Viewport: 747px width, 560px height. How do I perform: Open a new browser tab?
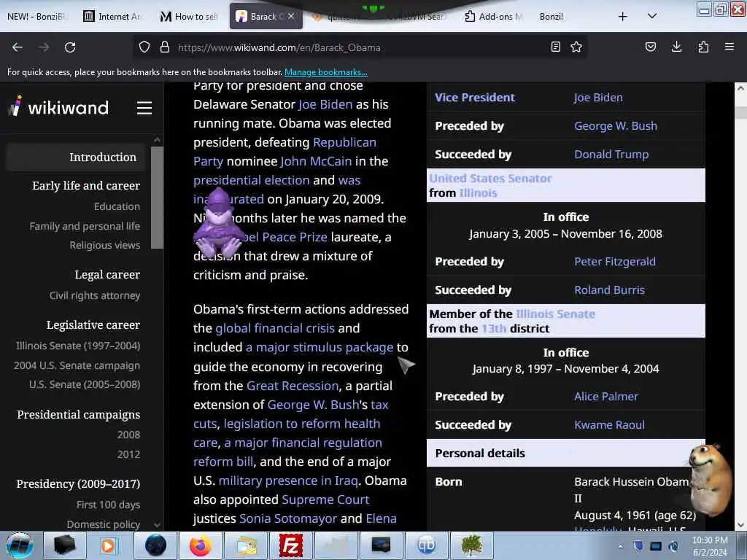click(x=623, y=17)
